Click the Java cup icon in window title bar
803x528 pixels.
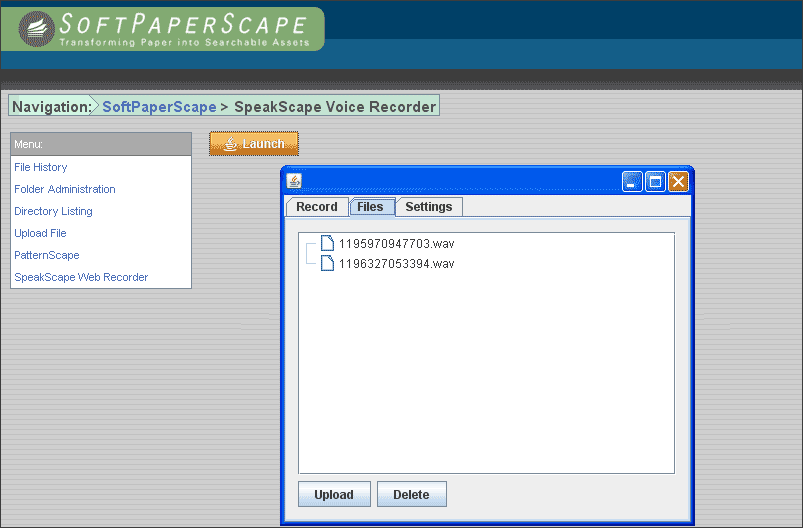(x=294, y=181)
